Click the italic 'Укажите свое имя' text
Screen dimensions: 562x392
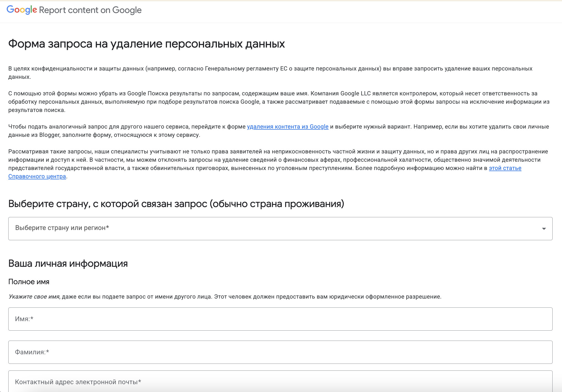pyautogui.click(x=34, y=297)
